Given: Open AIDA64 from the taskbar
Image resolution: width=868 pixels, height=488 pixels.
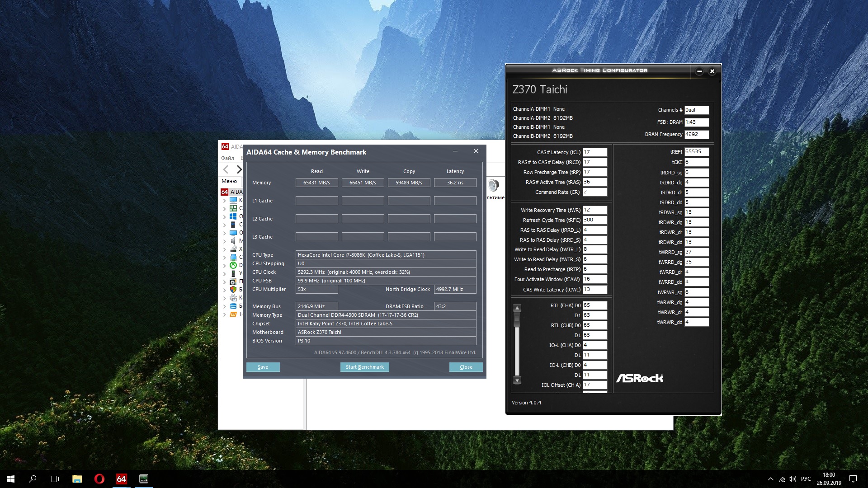Looking at the screenshot, I should click(x=121, y=479).
